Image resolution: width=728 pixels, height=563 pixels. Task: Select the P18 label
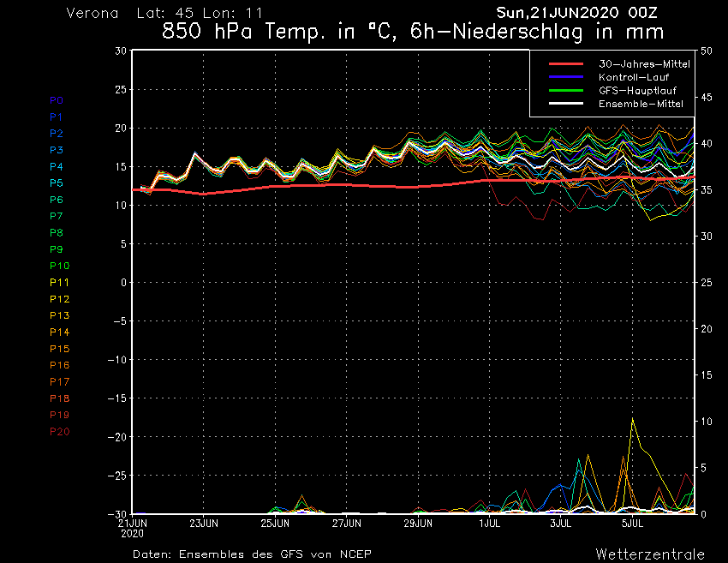(x=59, y=398)
